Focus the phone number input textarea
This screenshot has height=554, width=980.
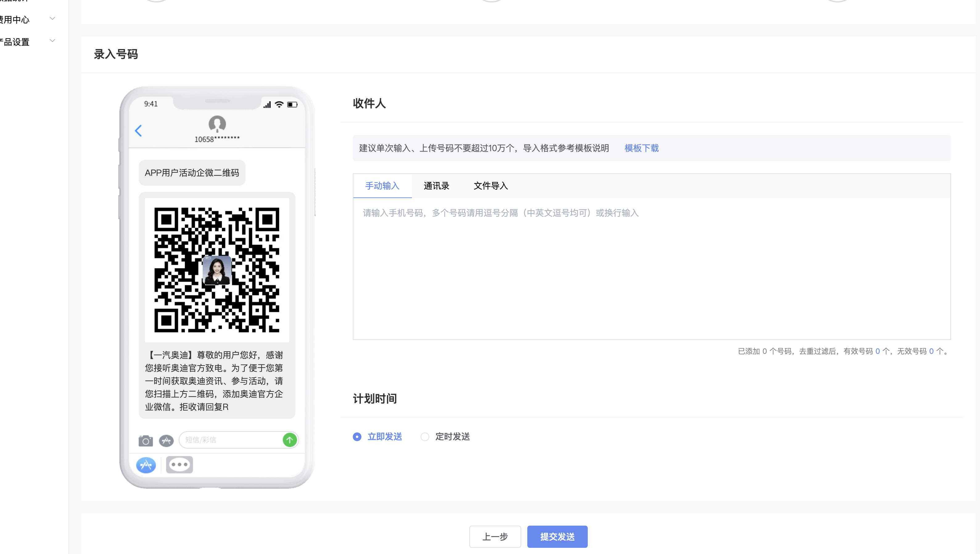(652, 269)
